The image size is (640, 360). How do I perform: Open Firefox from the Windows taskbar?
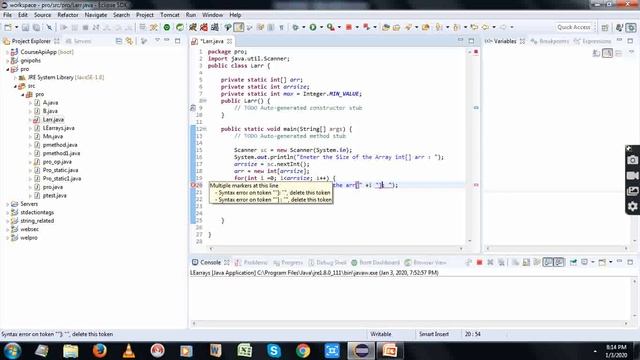(x=99, y=351)
